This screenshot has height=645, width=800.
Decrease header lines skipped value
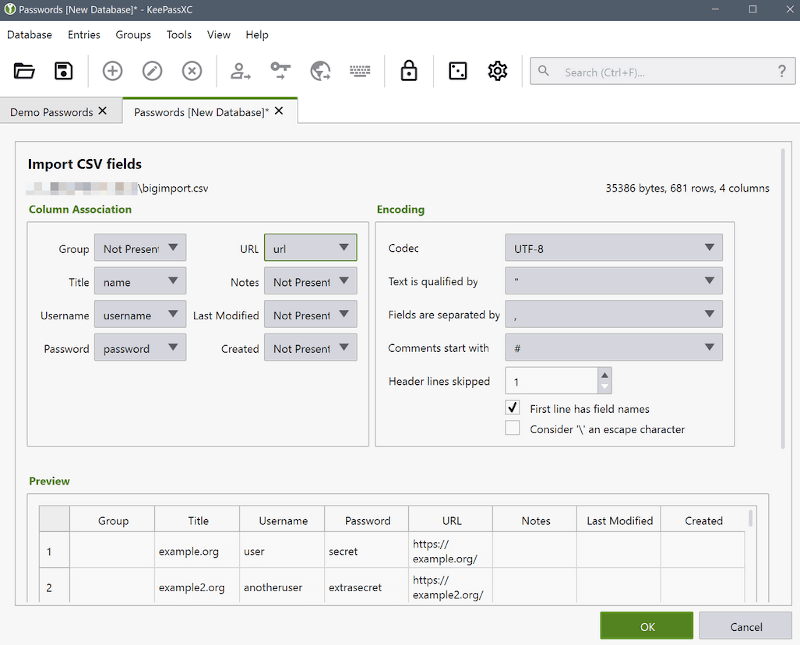click(x=605, y=387)
